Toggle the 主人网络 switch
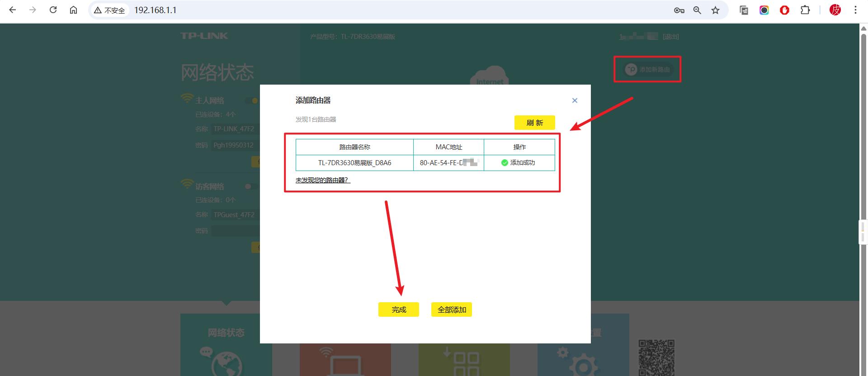 (x=252, y=100)
